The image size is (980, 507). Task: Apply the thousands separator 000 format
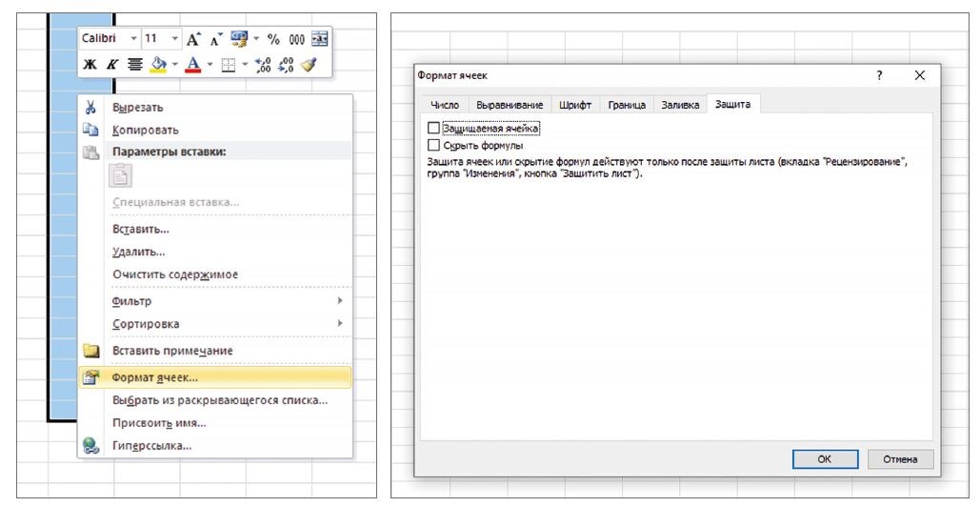pos(297,39)
